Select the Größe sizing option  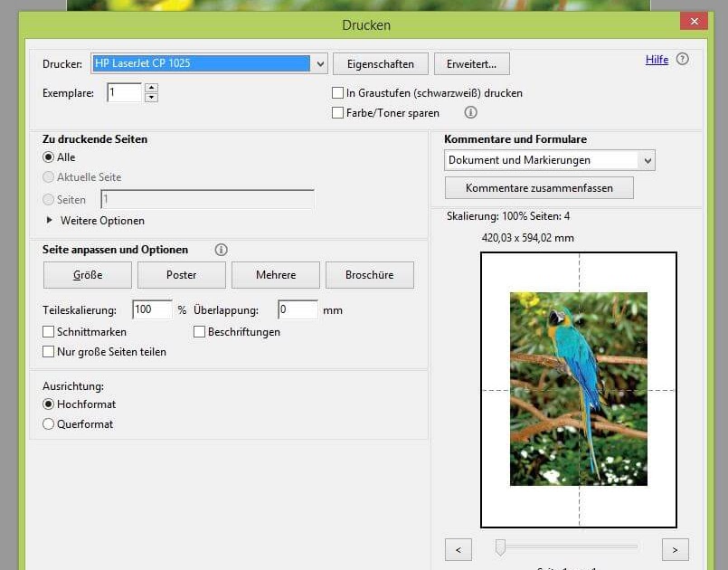pos(88,275)
